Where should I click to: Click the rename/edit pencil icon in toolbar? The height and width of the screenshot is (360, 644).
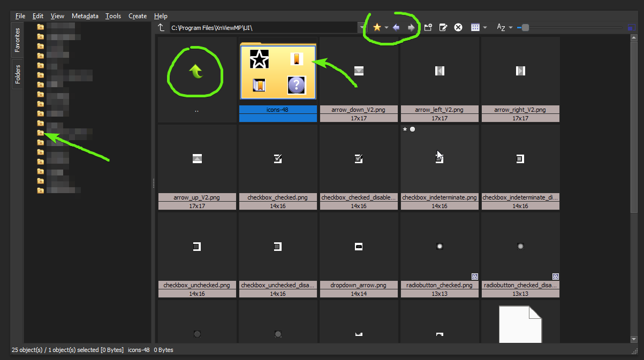pos(443,27)
